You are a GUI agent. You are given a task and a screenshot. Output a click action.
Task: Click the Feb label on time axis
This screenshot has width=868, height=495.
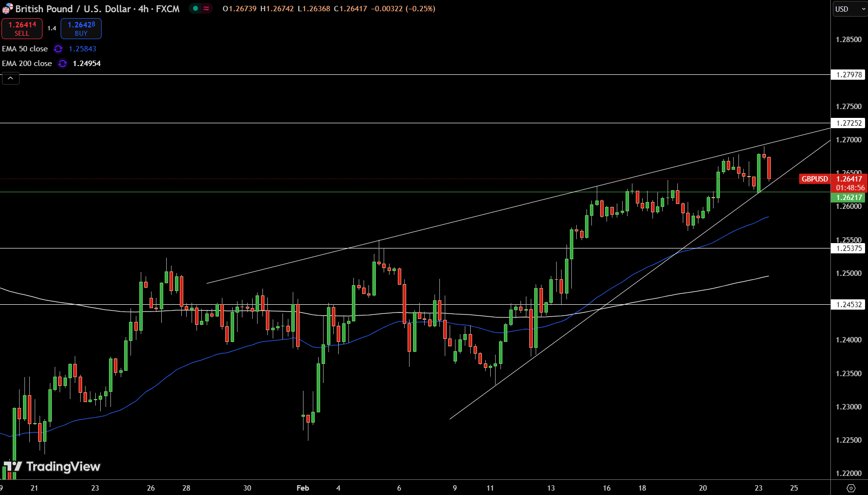click(303, 488)
